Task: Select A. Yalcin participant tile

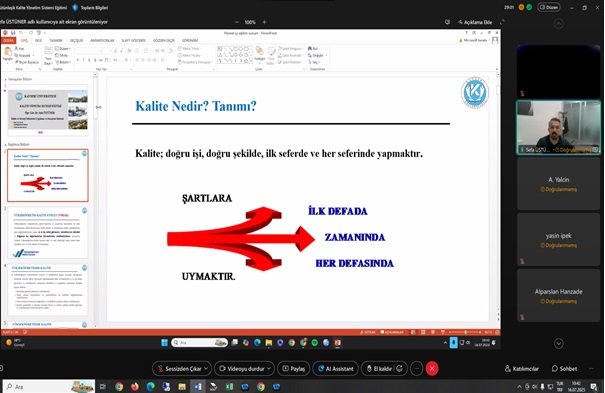Action: click(x=558, y=184)
